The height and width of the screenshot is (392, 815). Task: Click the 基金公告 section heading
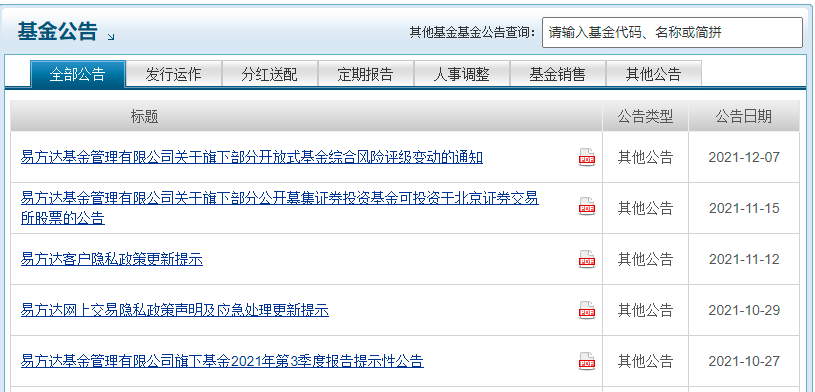57,32
